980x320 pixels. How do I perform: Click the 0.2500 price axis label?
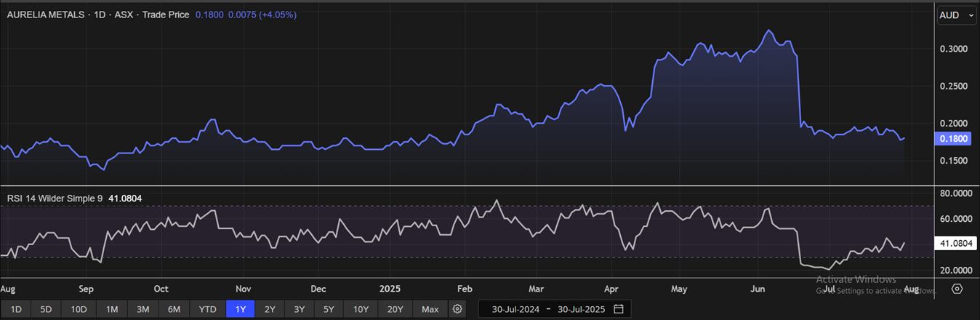pyautogui.click(x=955, y=87)
